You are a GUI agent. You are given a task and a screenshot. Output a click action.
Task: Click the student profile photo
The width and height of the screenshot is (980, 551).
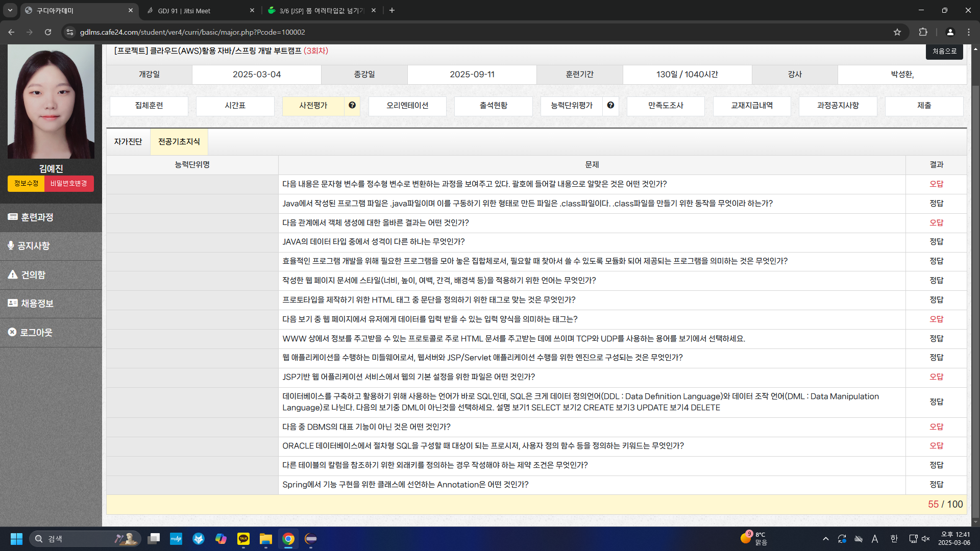[x=51, y=102]
